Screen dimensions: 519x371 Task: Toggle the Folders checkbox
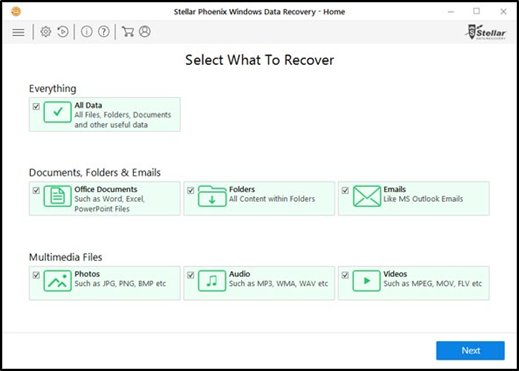191,191
